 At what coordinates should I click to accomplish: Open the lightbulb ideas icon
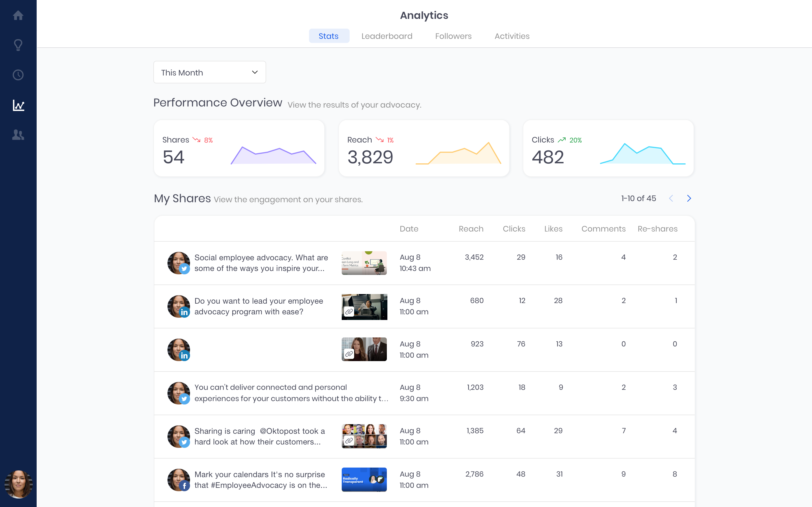(18, 45)
